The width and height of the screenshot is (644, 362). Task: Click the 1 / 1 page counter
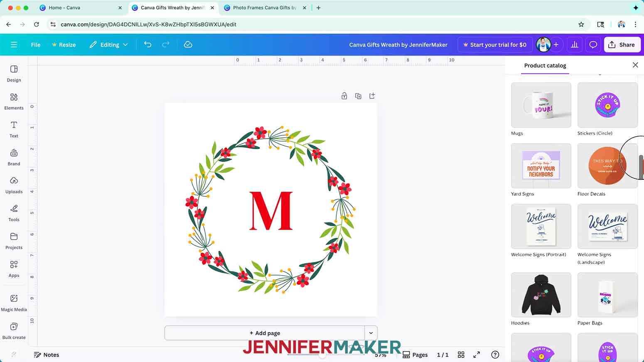click(442, 355)
